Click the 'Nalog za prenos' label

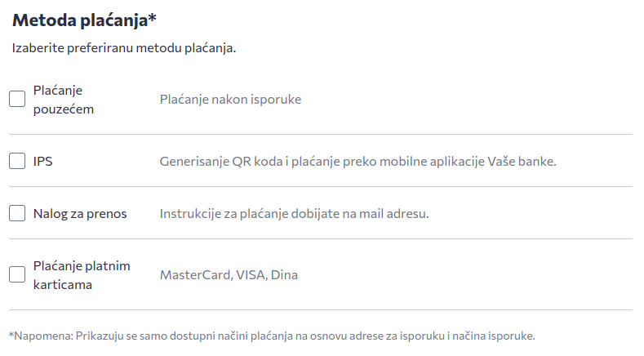[x=80, y=213]
